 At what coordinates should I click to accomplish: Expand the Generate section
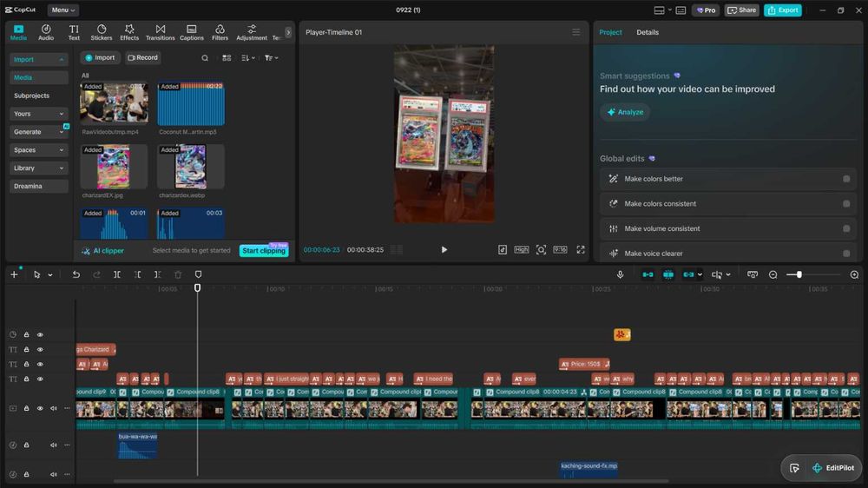[x=38, y=132]
